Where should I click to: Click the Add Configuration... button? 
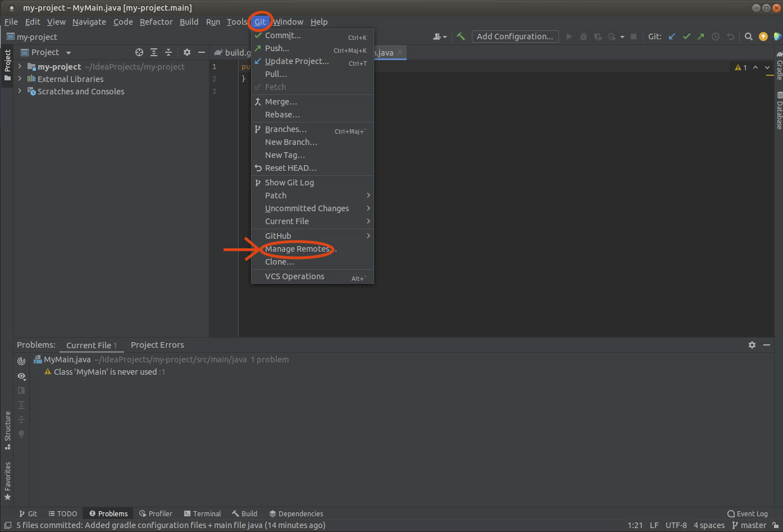(515, 37)
